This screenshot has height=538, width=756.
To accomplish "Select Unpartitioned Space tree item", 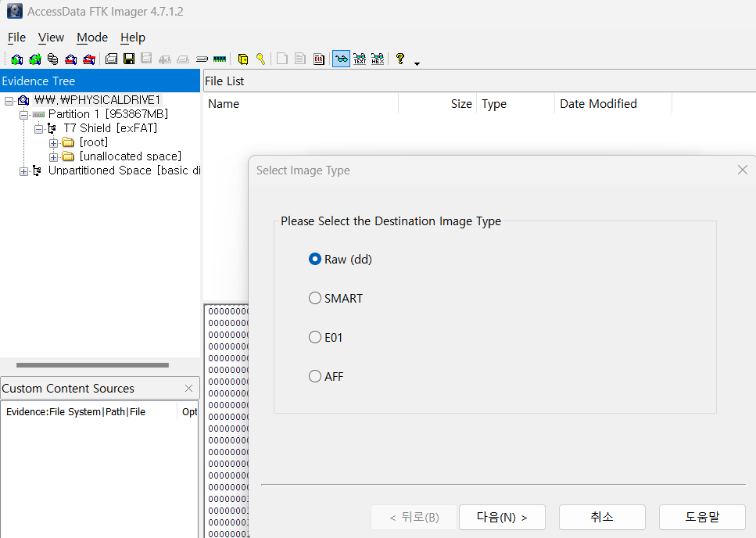I will pyautogui.click(x=124, y=170).
